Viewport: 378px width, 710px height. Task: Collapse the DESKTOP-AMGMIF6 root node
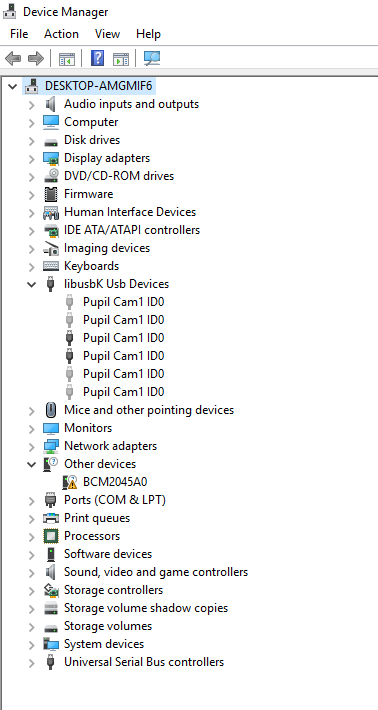[x=13, y=86]
